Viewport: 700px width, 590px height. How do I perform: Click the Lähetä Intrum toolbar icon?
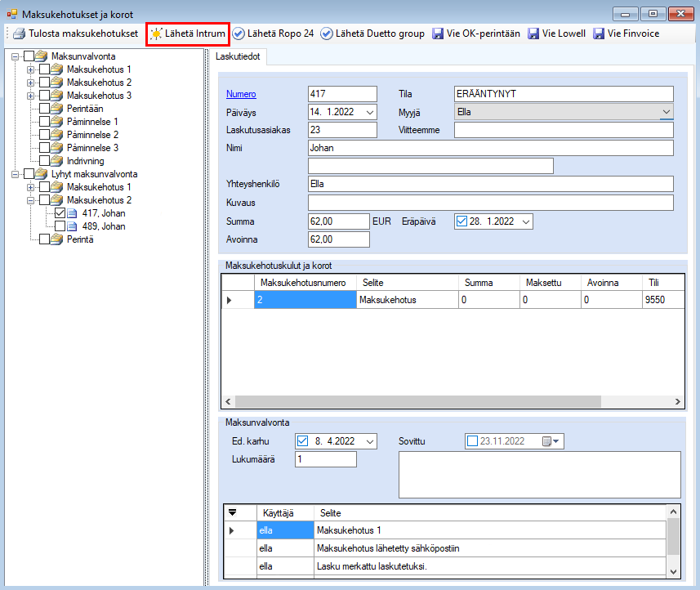pos(156,34)
